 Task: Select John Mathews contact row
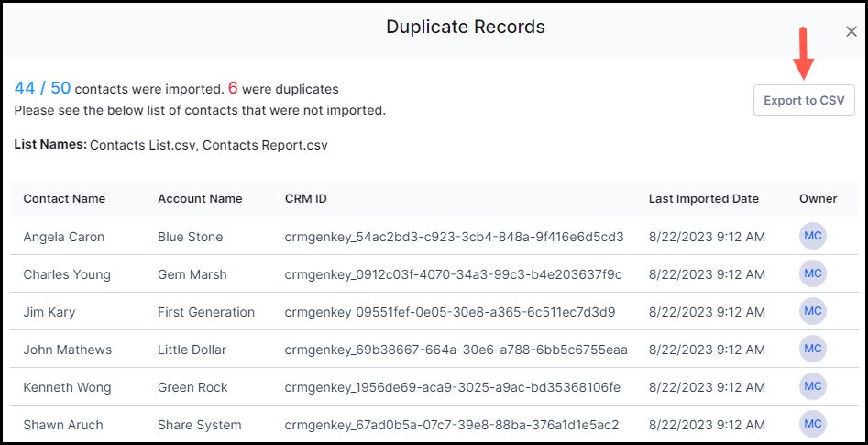pos(434,350)
